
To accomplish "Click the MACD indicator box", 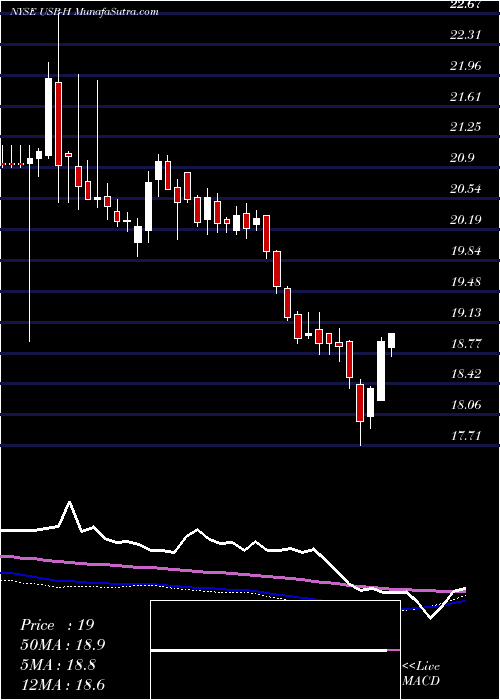I will (275, 650).
